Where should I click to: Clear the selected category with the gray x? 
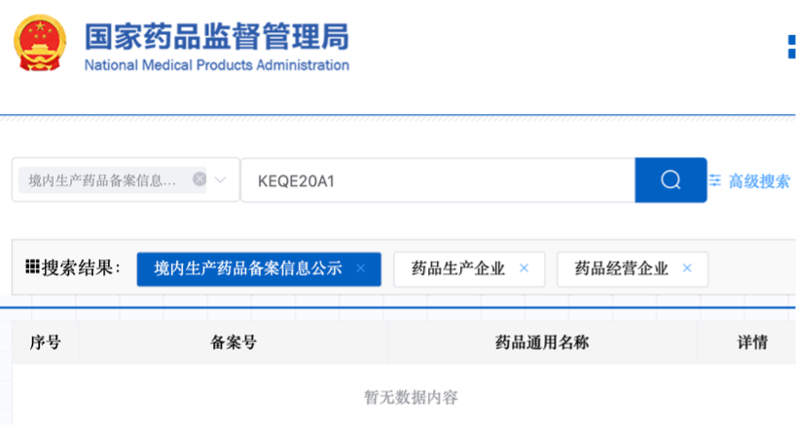199,179
